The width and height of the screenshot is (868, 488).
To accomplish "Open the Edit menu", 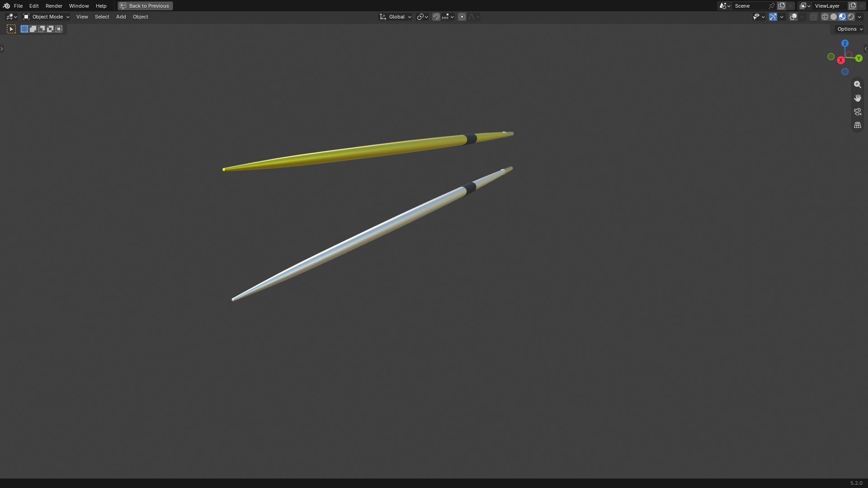I will pos(34,6).
